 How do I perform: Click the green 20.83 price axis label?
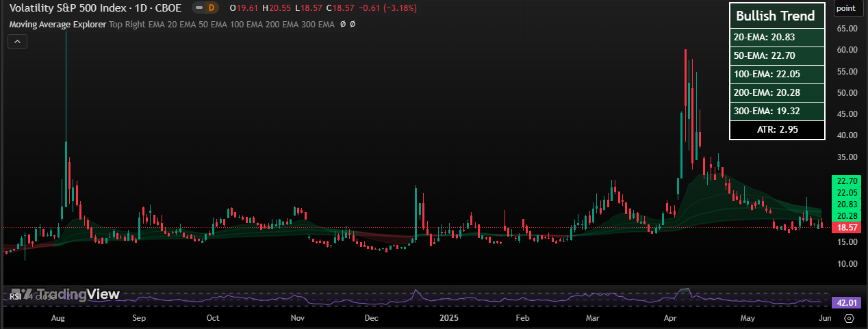point(847,205)
